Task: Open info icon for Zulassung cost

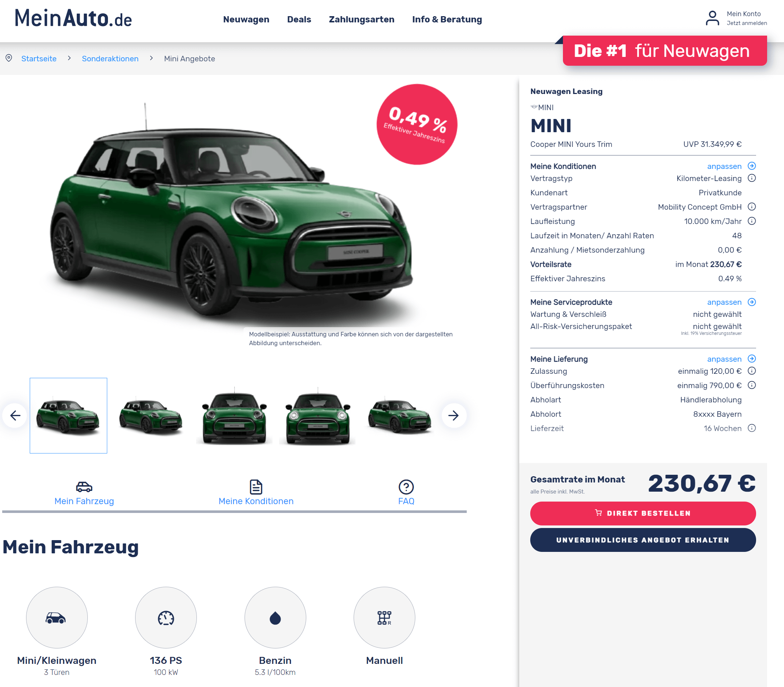Action: [x=751, y=371]
